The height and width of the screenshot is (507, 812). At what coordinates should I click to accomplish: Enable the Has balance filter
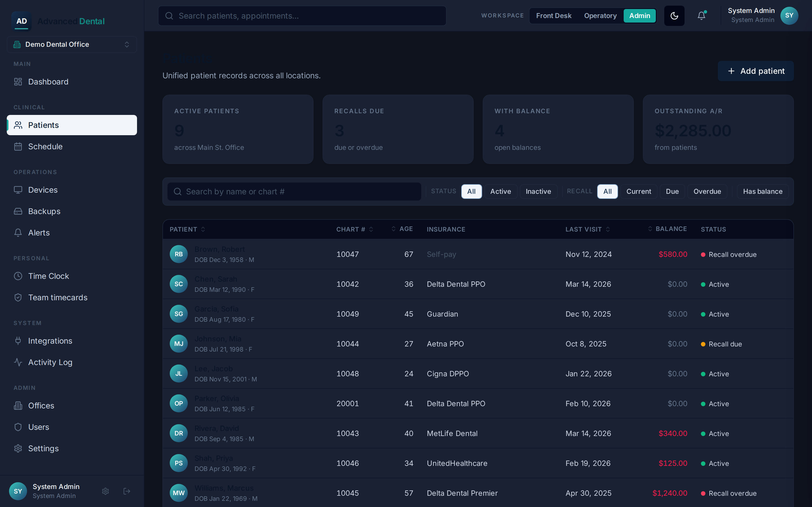tap(762, 192)
